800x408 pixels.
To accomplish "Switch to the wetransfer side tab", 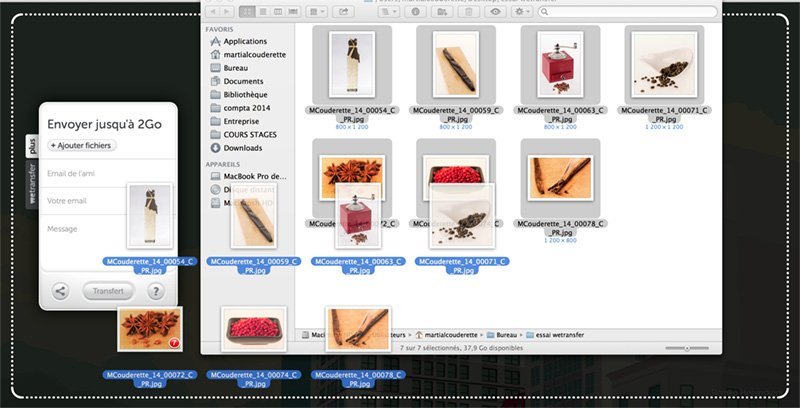I will [32, 184].
